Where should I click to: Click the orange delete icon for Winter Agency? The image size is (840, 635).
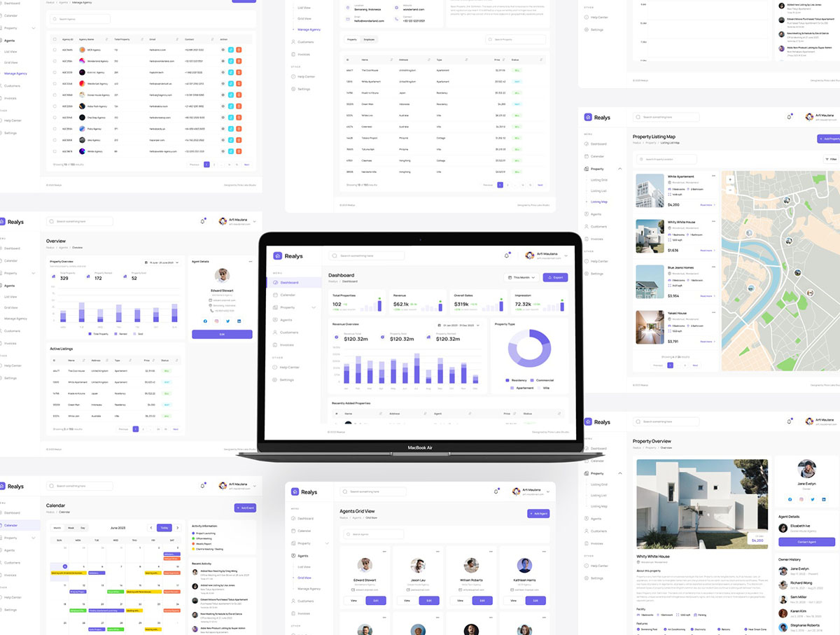(x=239, y=151)
